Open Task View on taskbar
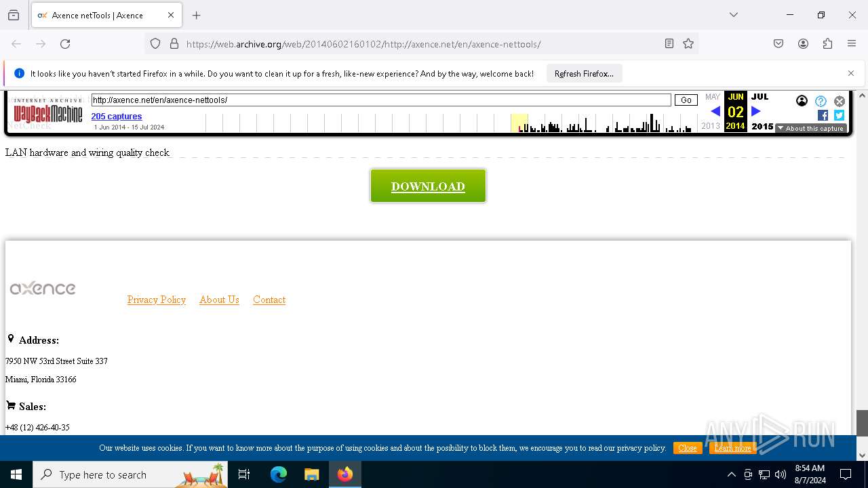This screenshot has height=488, width=868. (x=244, y=474)
